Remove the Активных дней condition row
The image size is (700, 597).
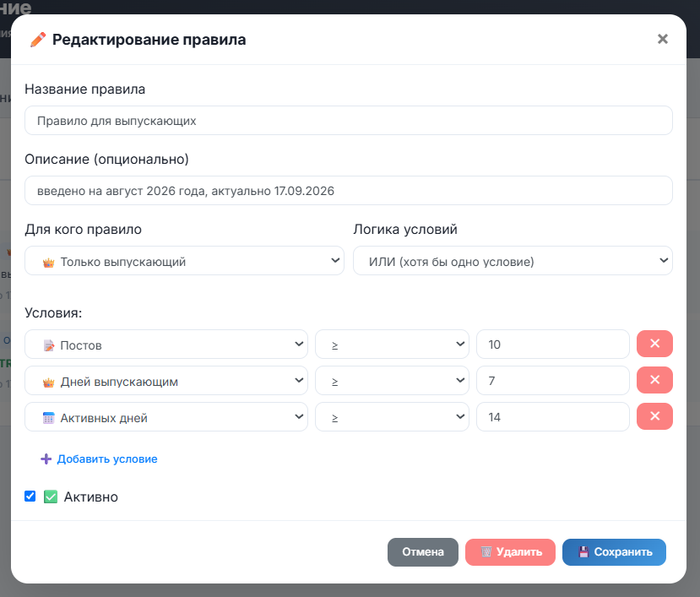(x=654, y=416)
